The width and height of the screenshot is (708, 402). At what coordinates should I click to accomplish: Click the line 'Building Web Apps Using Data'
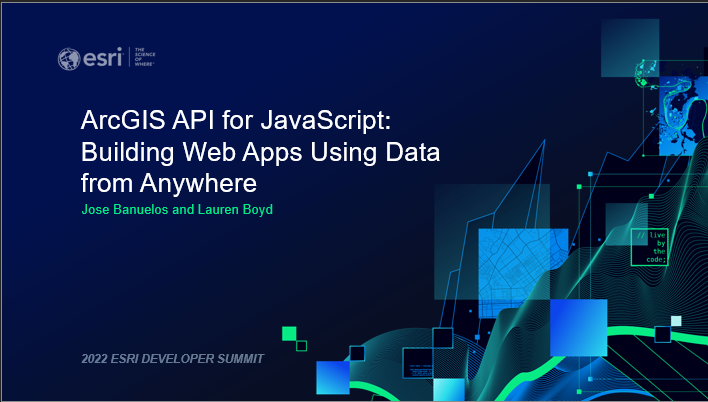tap(261, 152)
